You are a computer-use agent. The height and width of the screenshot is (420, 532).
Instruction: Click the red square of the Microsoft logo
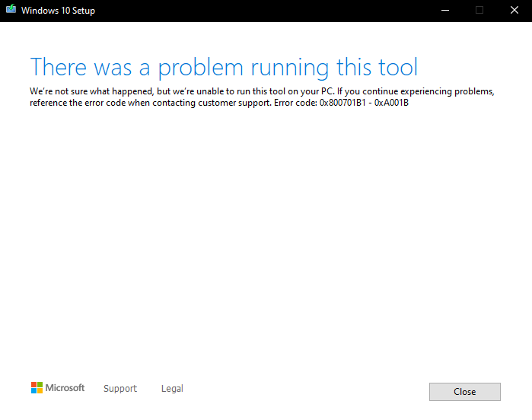(x=33, y=385)
